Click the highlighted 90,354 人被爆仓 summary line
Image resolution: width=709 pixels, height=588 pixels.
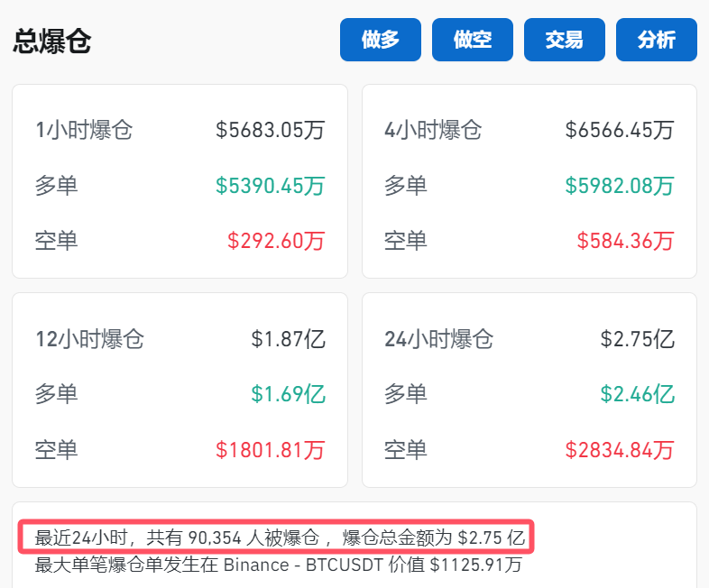click(279, 538)
